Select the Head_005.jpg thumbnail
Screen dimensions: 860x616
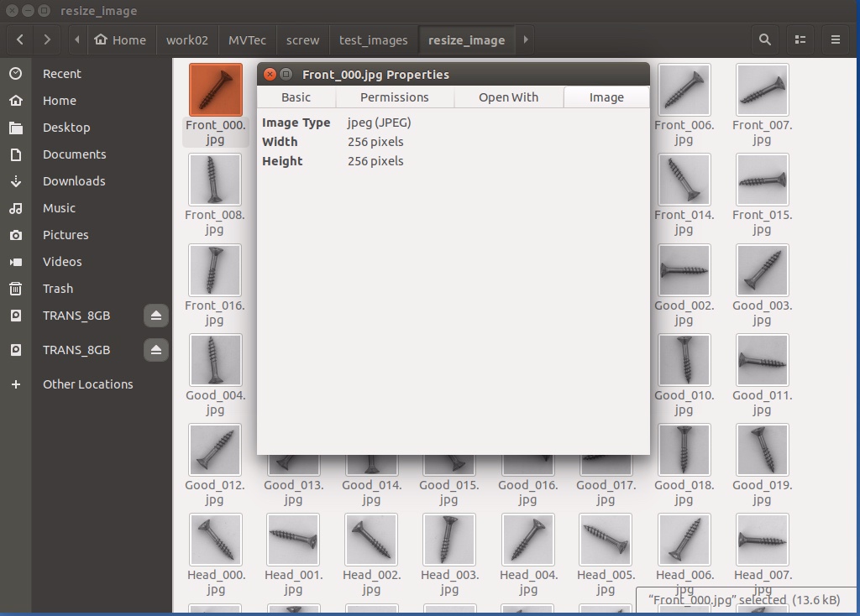(x=606, y=540)
